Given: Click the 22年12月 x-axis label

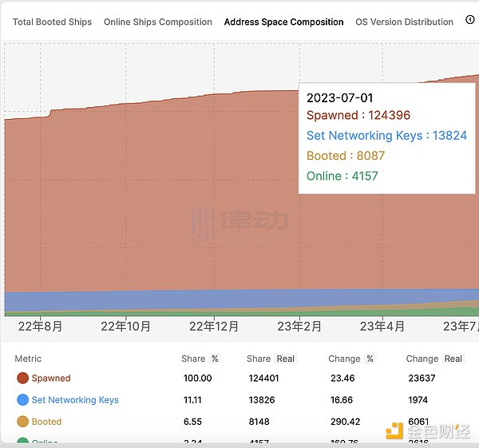Looking at the screenshot, I should pos(214,327).
